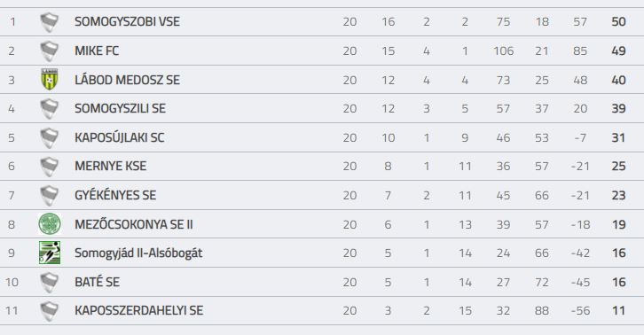Image resolution: width=644 pixels, height=335 pixels.
Task: Click the Somogyszobi VSE team crest icon
Action: (x=50, y=22)
